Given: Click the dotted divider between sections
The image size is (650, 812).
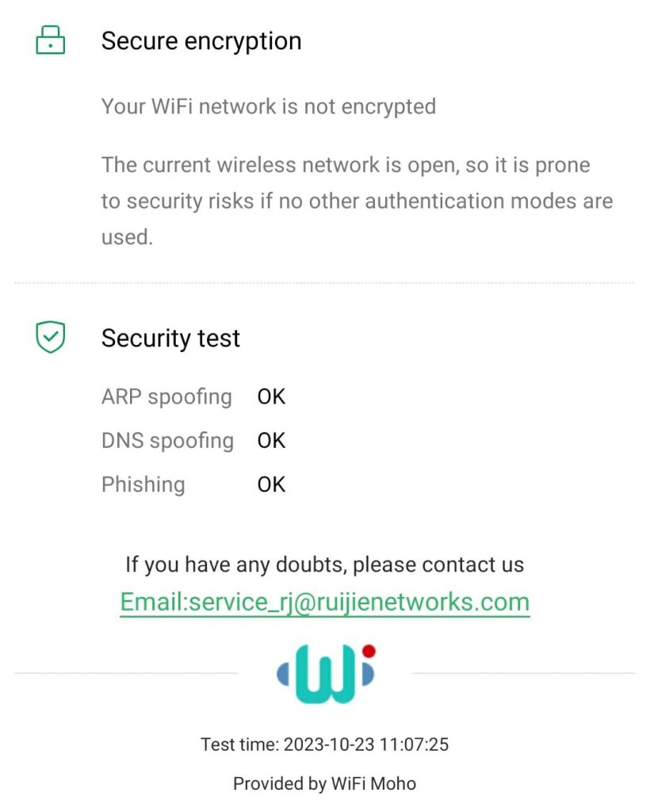Looking at the screenshot, I should pyautogui.click(x=325, y=283).
